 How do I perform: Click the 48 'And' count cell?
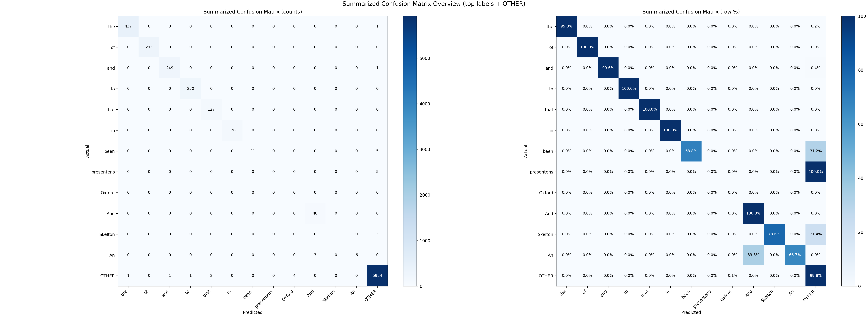point(315,213)
